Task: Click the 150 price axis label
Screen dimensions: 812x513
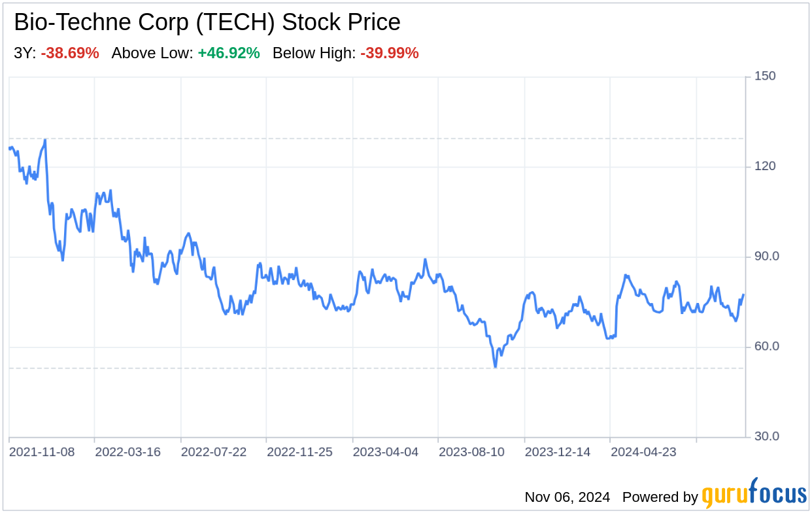Action: coord(764,77)
